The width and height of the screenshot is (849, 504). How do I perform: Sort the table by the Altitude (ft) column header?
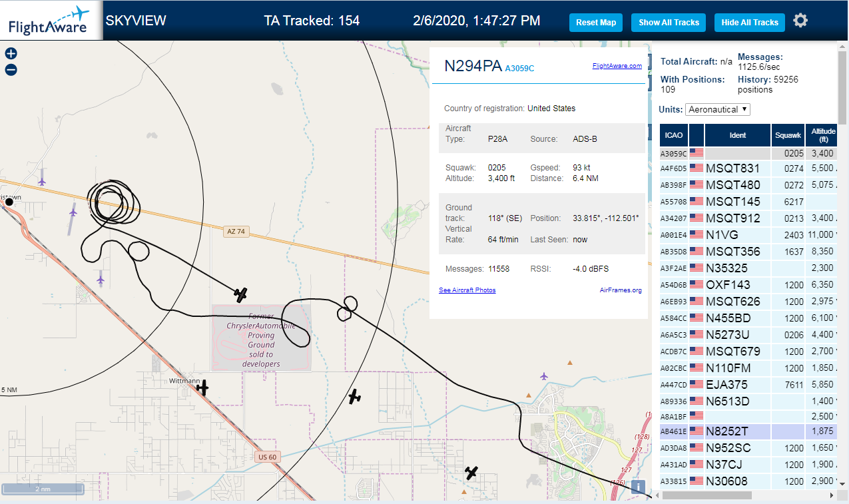820,135
